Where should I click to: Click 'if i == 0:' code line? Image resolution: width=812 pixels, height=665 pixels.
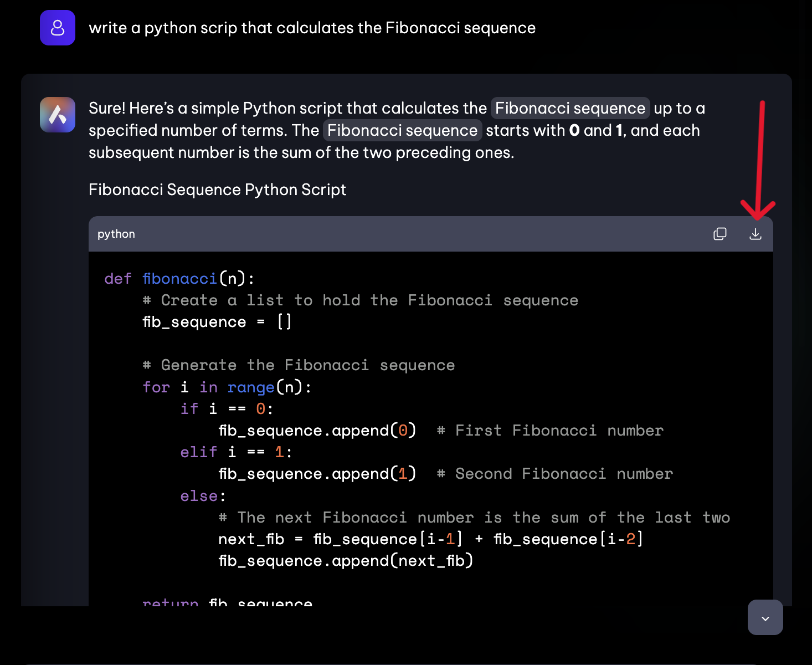point(227,409)
